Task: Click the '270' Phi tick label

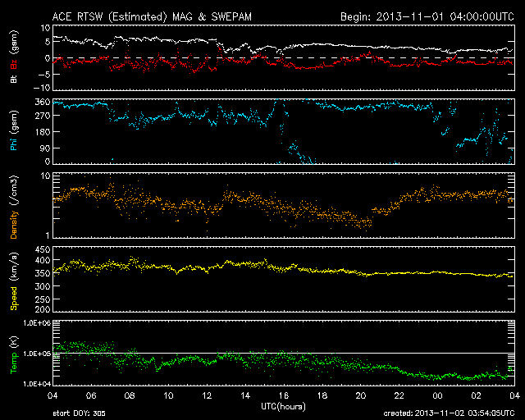Action: 43,116
